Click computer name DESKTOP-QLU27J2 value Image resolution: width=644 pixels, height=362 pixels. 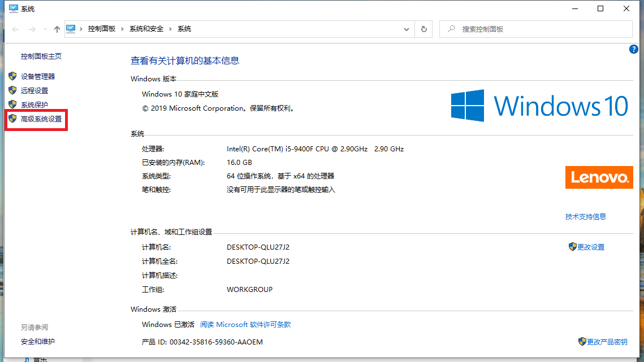tap(258, 247)
